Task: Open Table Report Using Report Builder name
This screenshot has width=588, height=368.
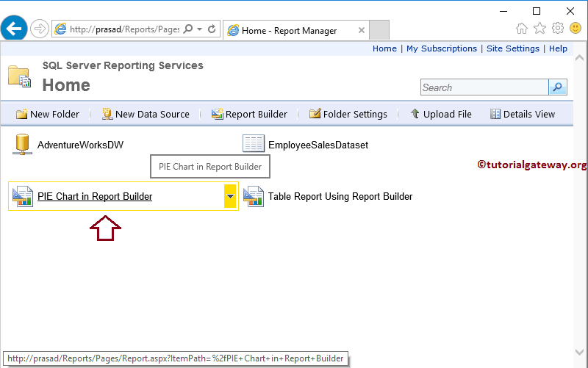Action: (x=340, y=196)
